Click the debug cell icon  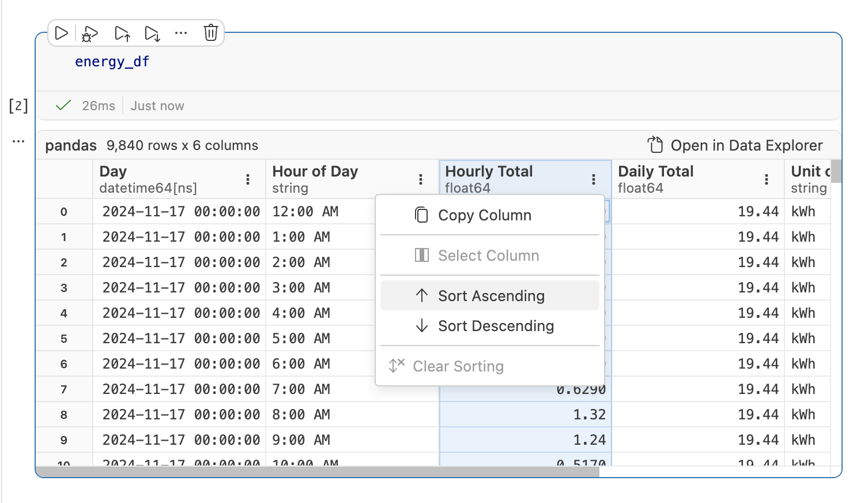pyautogui.click(x=90, y=34)
